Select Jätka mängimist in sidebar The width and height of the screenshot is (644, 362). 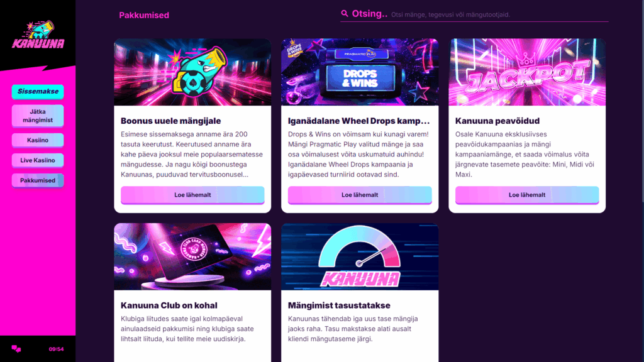click(38, 116)
